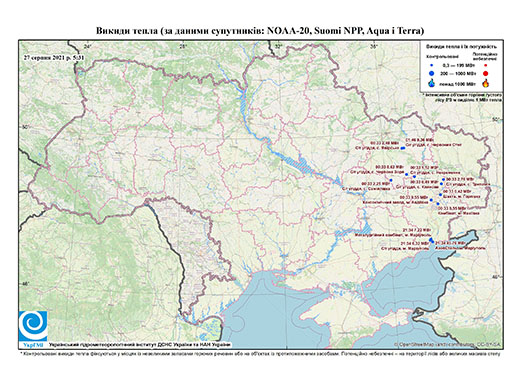Click the 2.48 MW heat marker in Kharkiv region

tap(402, 148)
